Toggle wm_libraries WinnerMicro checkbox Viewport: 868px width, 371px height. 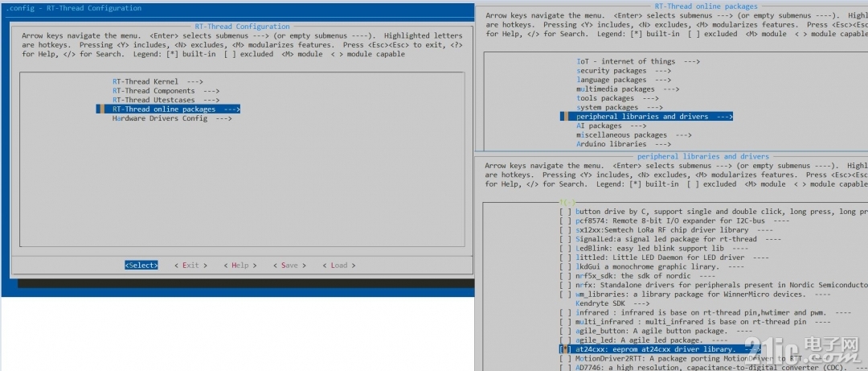click(x=565, y=295)
